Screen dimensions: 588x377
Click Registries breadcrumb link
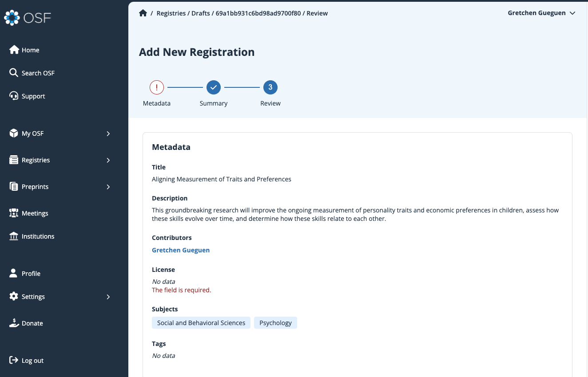pyautogui.click(x=171, y=13)
